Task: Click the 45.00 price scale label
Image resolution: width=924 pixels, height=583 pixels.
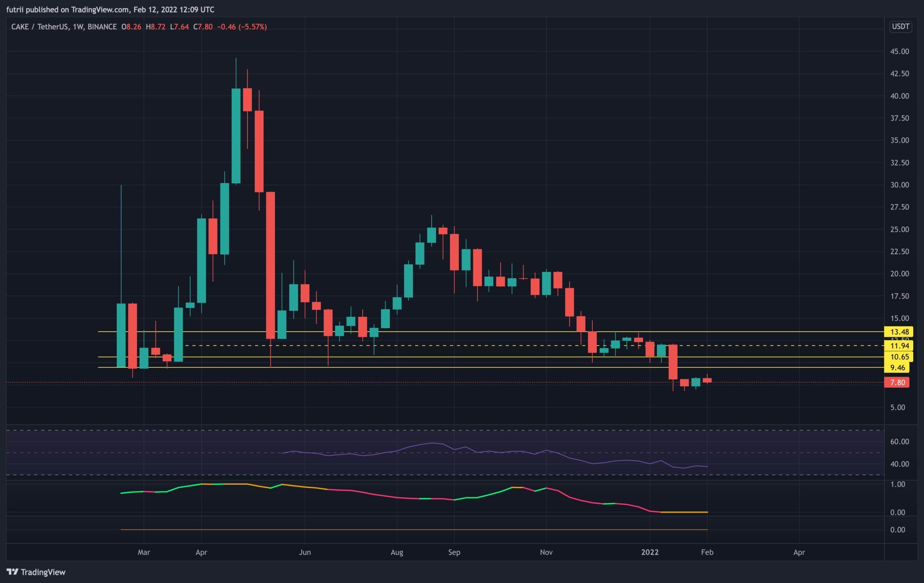Action: [899, 51]
